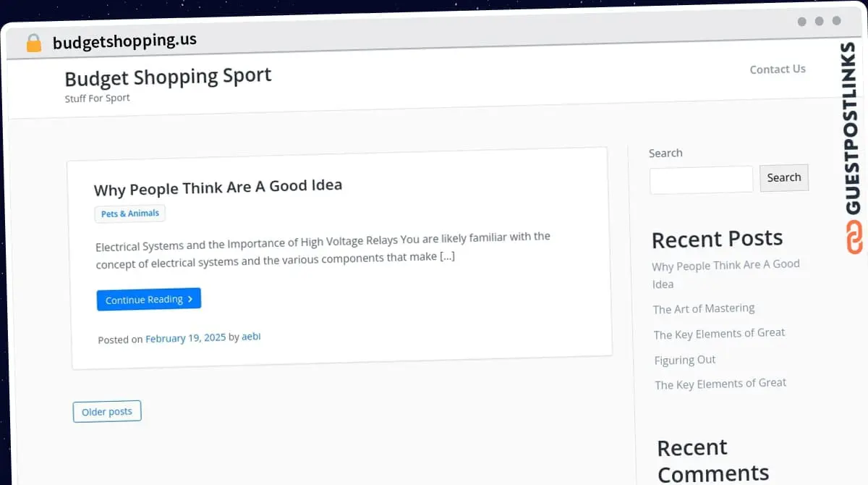Click the budgetshopping.us address bar URL

click(x=124, y=41)
